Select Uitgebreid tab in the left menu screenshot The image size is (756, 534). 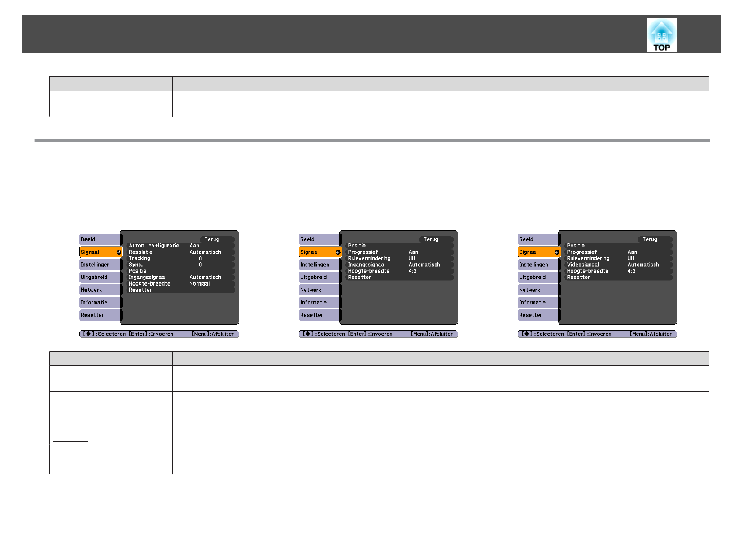[x=100, y=277]
